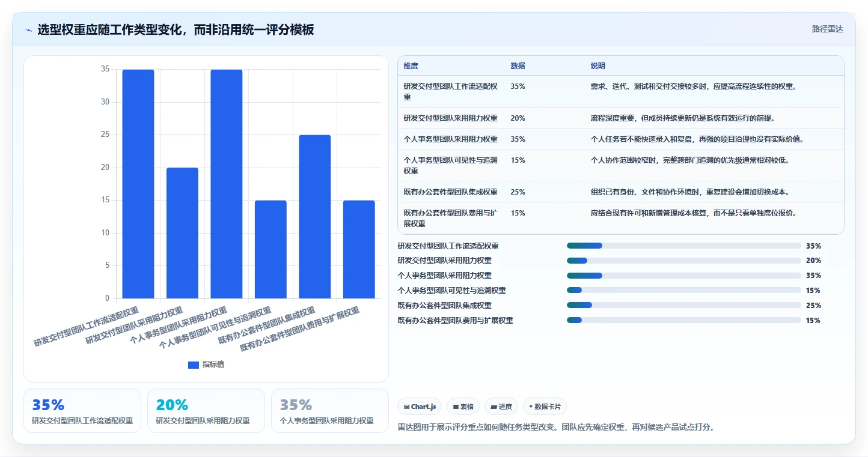Click x-axis label 个人事务型团队可见性与追溯权重
This screenshot has height=457, width=868.
point(215,328)
